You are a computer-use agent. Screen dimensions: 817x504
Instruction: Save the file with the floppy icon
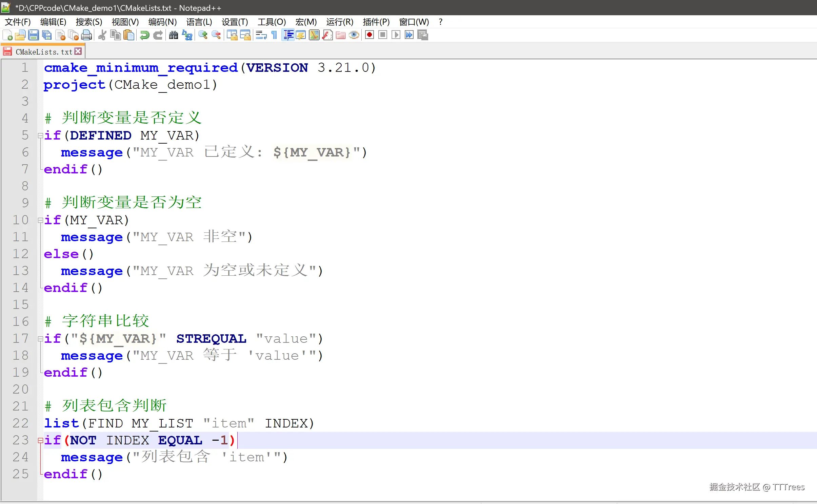pyautogui.click(x=34, y=35)
